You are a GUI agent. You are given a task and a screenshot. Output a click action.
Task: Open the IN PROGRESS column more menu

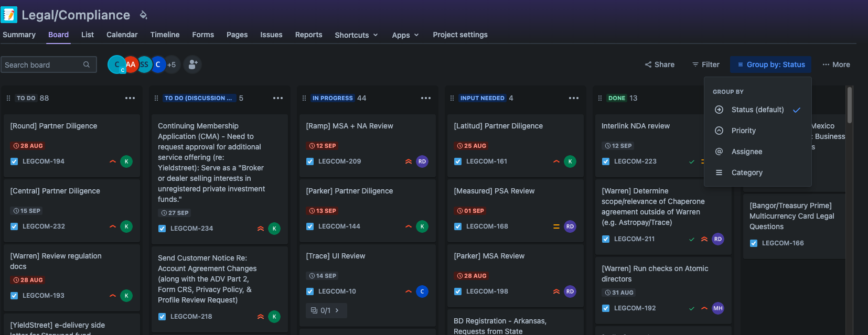[x=426, y=98]
